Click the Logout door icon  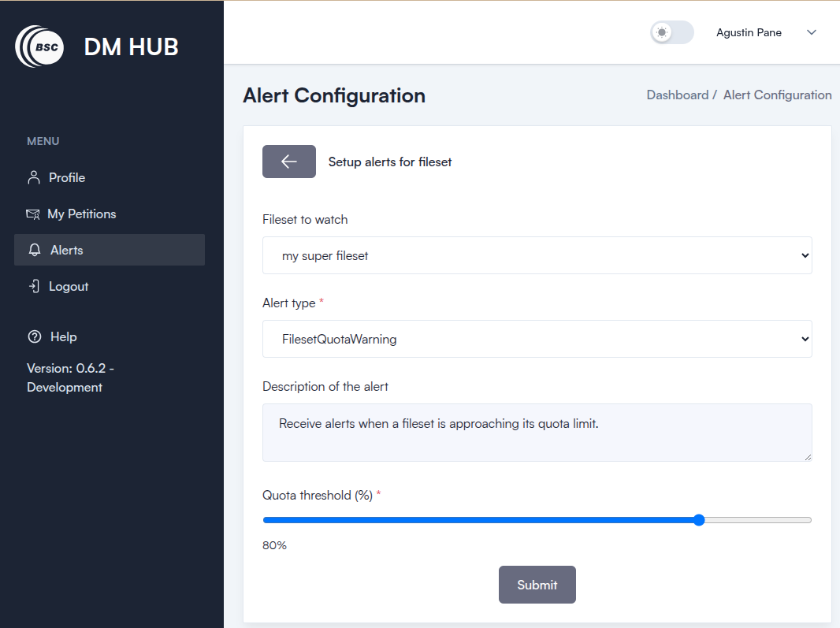click(x=35, y=286)
